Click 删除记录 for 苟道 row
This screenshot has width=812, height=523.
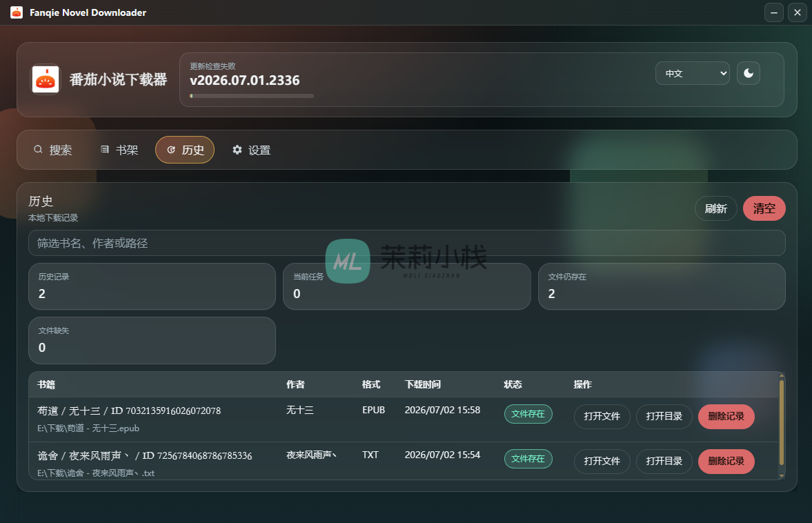point(726,416)
